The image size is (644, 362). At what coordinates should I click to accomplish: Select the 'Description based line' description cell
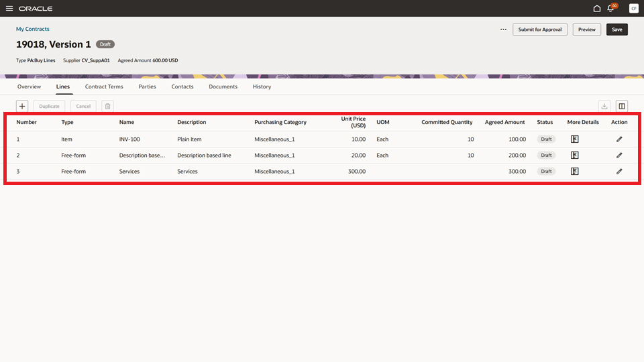tap(204, 155)
